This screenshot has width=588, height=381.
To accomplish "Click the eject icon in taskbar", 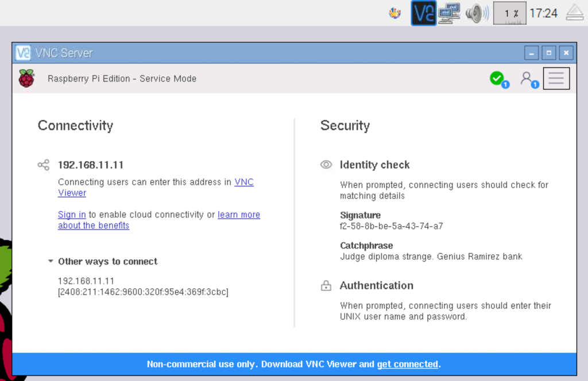I will coord(574,13).
